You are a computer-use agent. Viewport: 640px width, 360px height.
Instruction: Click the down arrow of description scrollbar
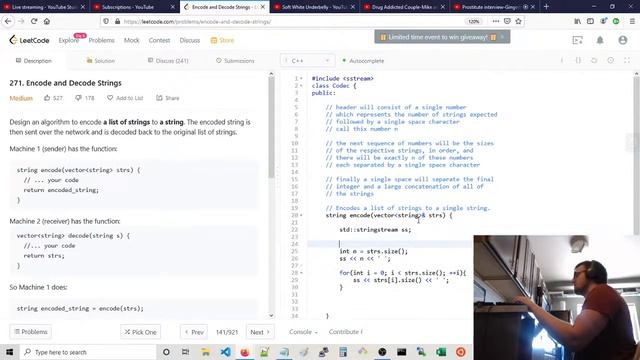271,316
